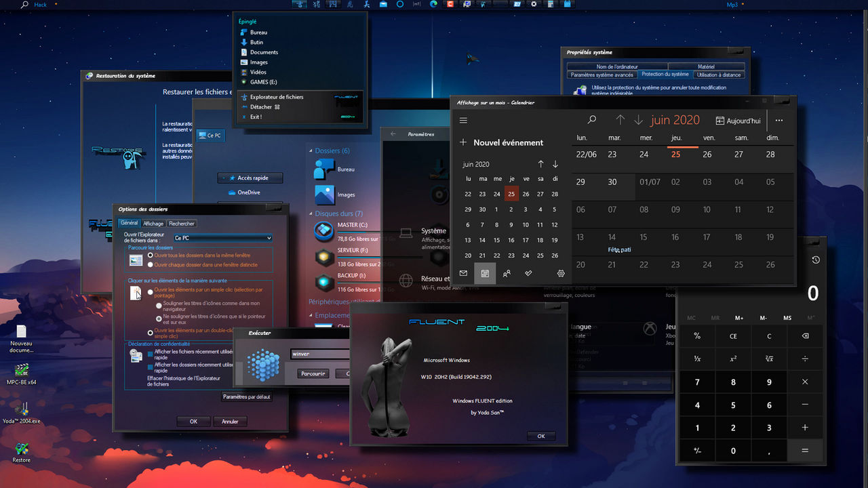
Task: Click the People icon in Calendar's bottom bar
Action: 507,273
